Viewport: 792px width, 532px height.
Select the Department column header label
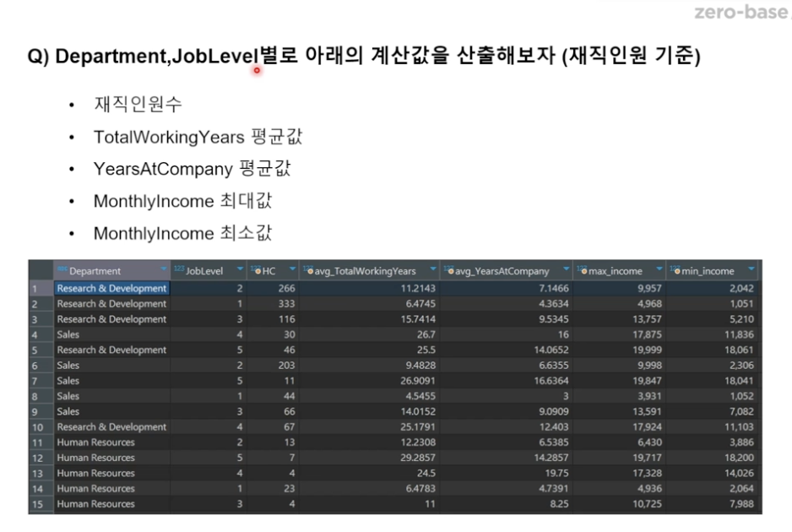(95, 271)
